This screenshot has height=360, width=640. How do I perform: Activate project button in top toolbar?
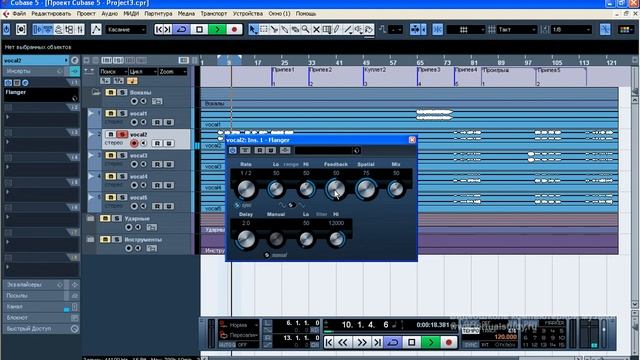pyautogui.click(x=7, y=29)
